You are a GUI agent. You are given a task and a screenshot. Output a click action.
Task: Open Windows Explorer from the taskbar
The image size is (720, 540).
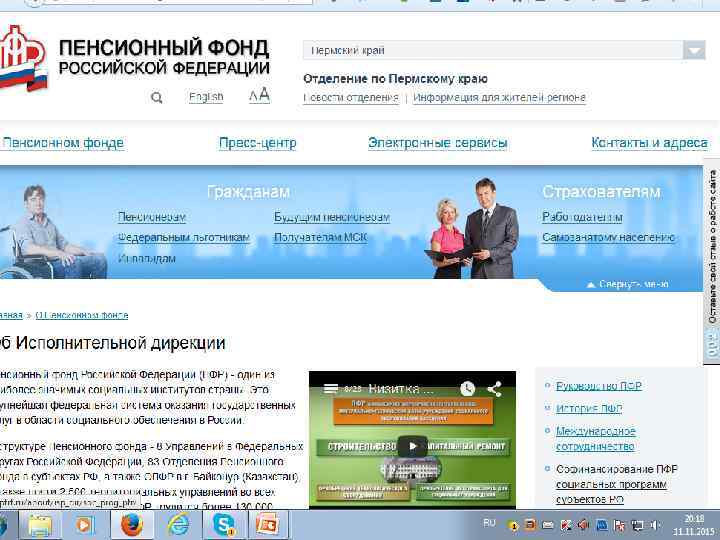tap(40, 525)
